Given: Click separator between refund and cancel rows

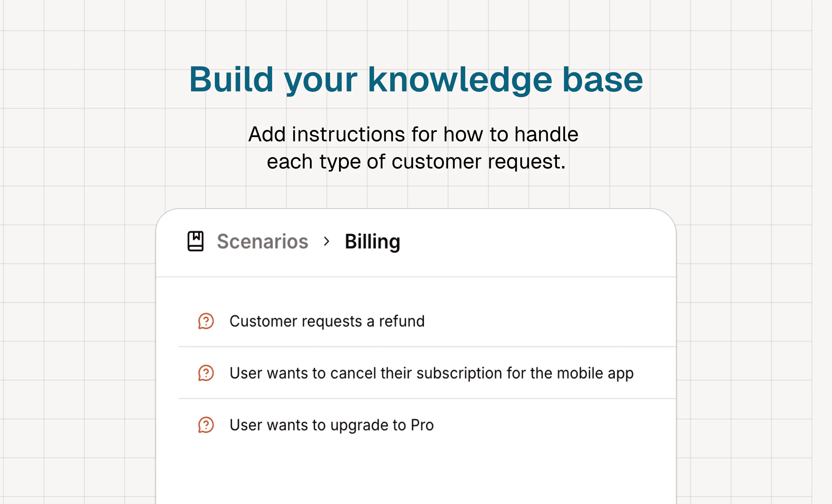Looking at the screenshot, I should [427, 347].
